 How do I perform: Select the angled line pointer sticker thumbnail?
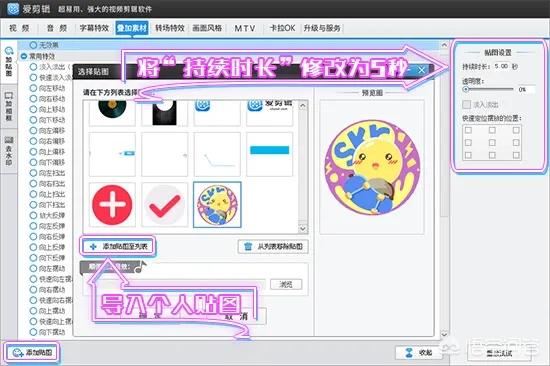pos(217,154)
